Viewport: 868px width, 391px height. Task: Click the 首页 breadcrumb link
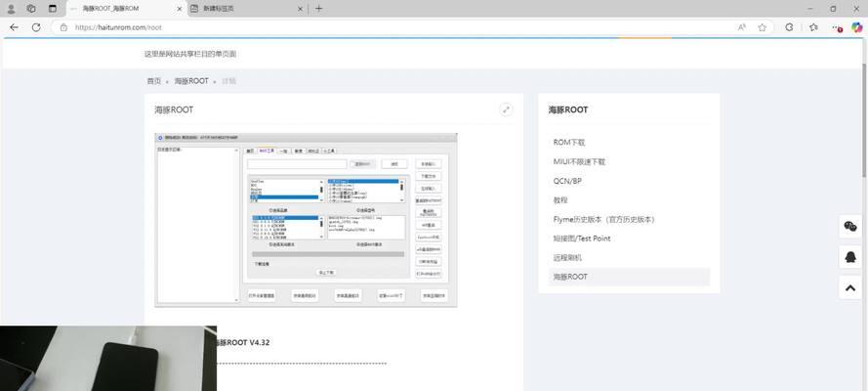click(x=154, y=81)
